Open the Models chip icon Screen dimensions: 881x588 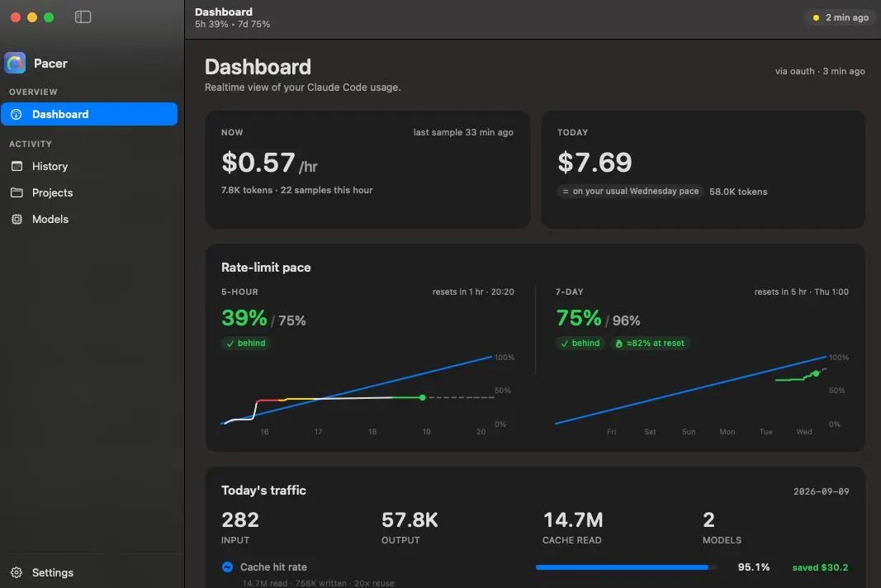pyautogui.click(x=17, y=219)
